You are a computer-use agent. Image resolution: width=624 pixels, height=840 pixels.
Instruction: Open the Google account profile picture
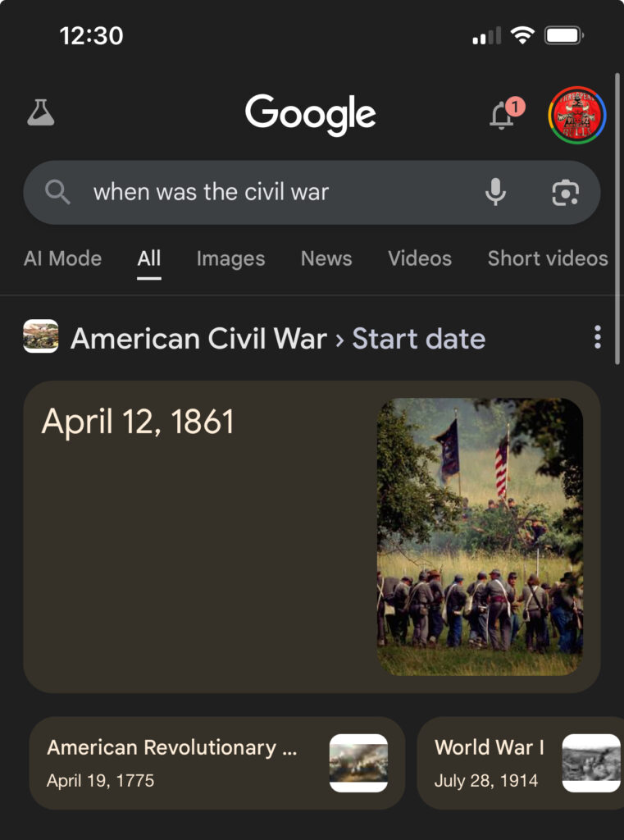tap(577, 115)
